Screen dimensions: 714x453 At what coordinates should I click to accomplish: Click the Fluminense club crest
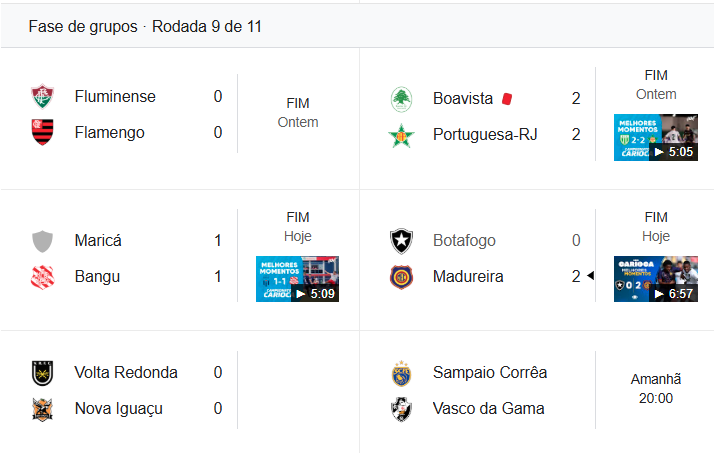(x=42, y=97)
